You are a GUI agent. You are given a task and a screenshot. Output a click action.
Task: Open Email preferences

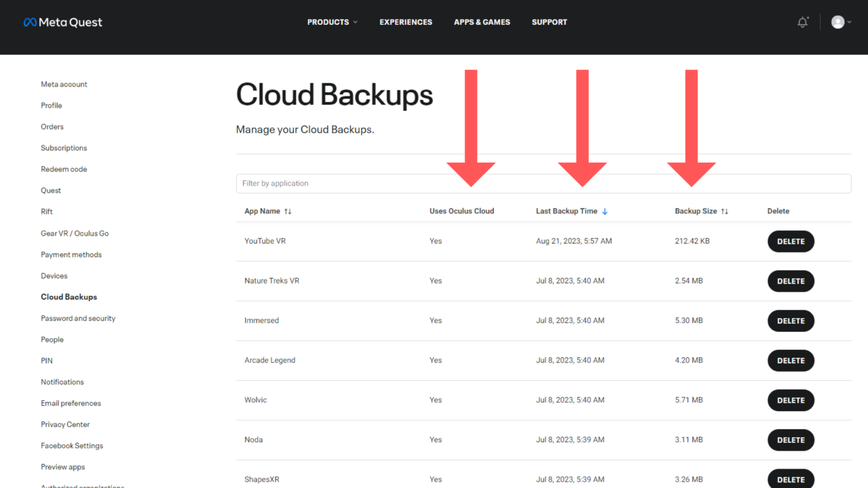tap(71, 403)
